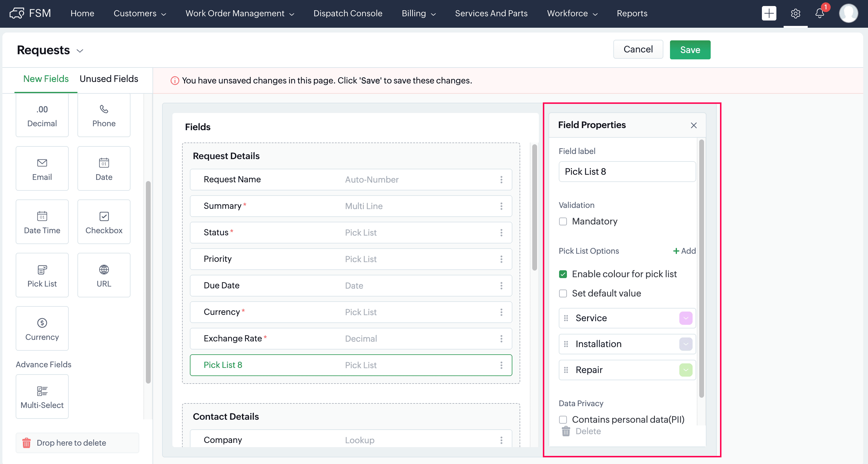Expand the Requests module dropdown
868x464 pixels.
coord(80,51)
